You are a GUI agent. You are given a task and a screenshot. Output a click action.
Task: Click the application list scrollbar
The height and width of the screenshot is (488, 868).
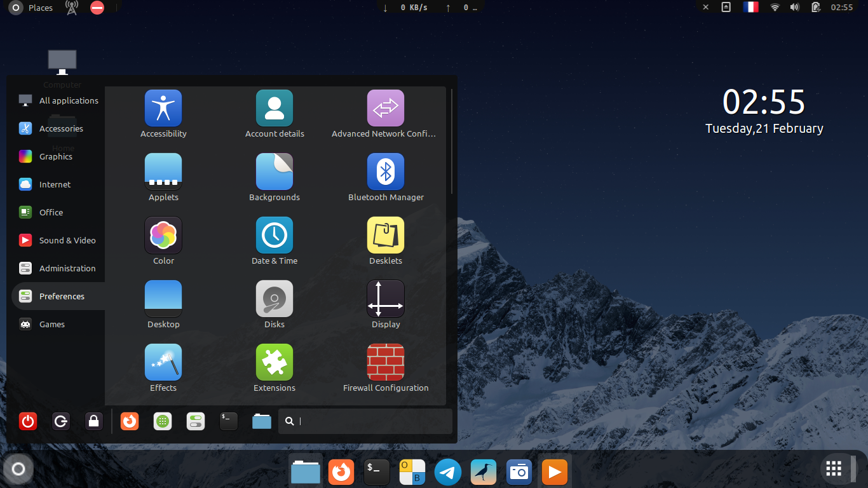pos(452,141)
